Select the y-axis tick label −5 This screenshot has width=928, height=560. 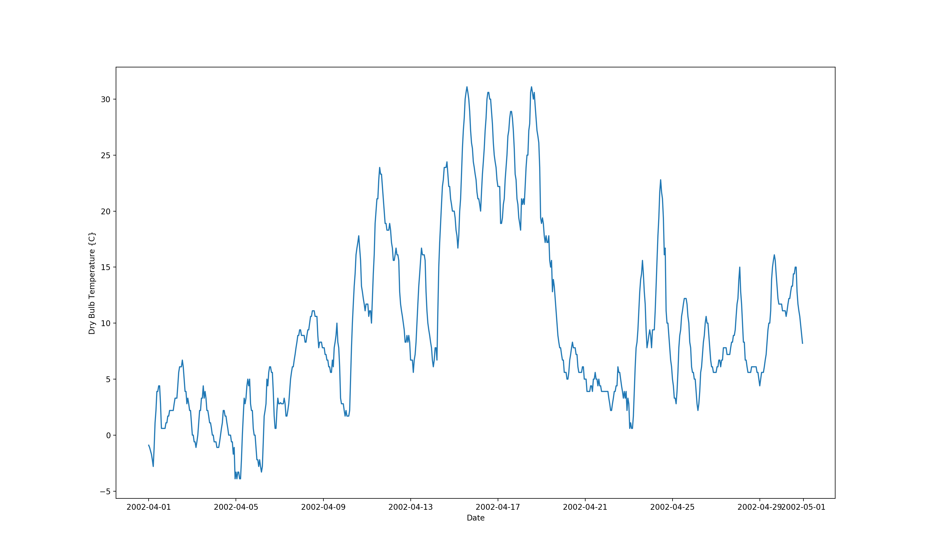coord(105,492)
